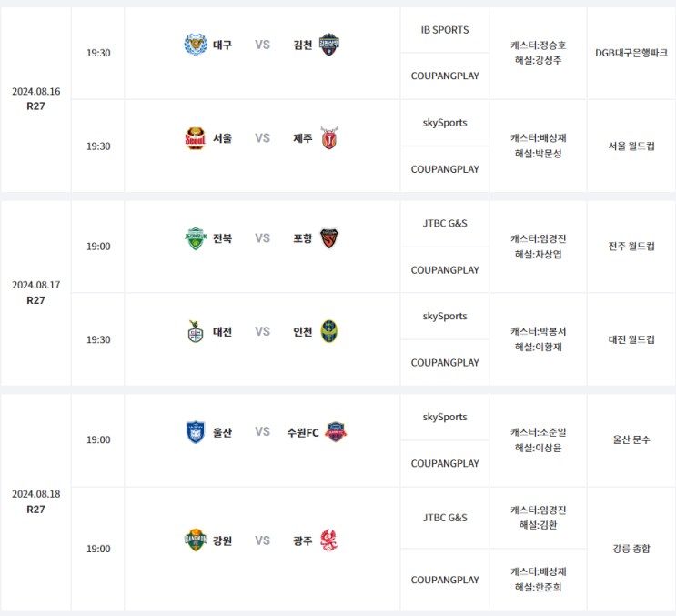Click the 강릉 종합 stadium label

(x=631, y=549)
